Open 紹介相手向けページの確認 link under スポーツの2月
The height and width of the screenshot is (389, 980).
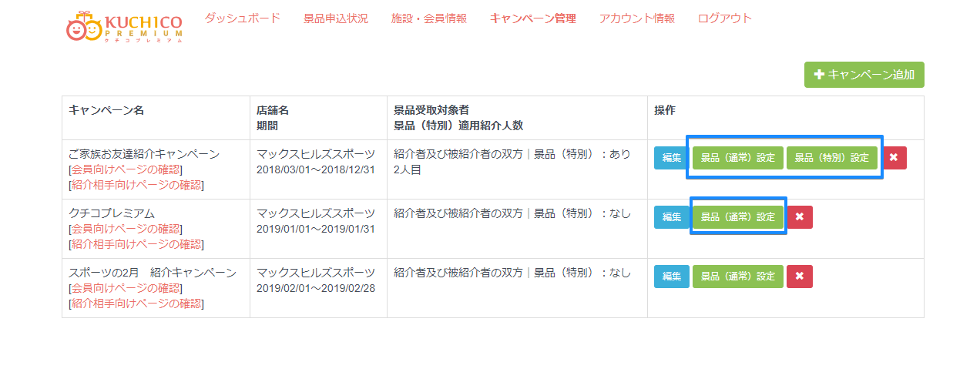[x=136, y=303]
